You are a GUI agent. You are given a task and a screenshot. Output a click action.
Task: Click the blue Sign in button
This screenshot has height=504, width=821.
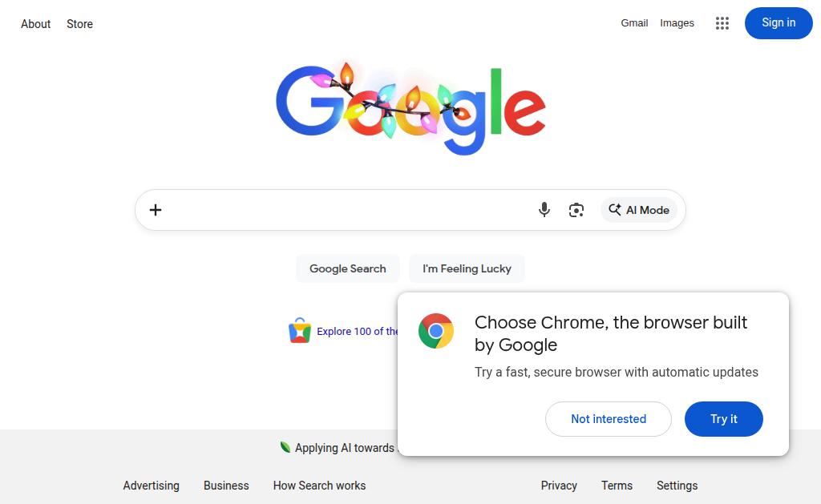(779, 23)
